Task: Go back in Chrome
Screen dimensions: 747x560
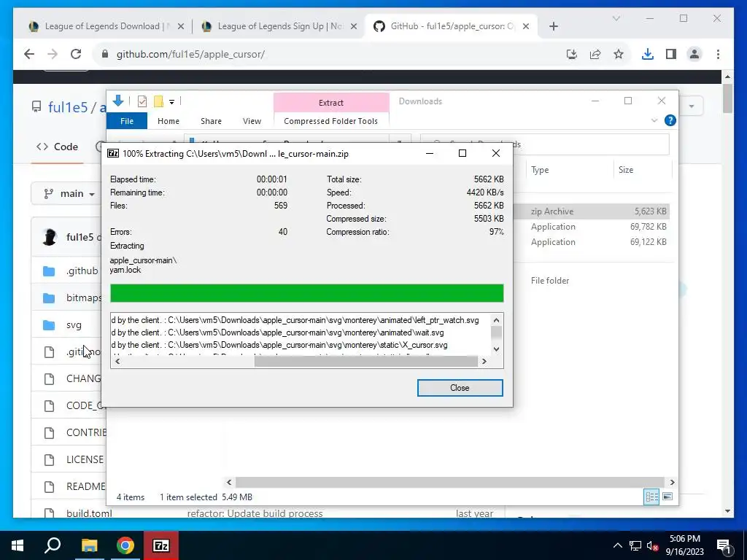Action: pyautogui.click(x=29, y=54)
